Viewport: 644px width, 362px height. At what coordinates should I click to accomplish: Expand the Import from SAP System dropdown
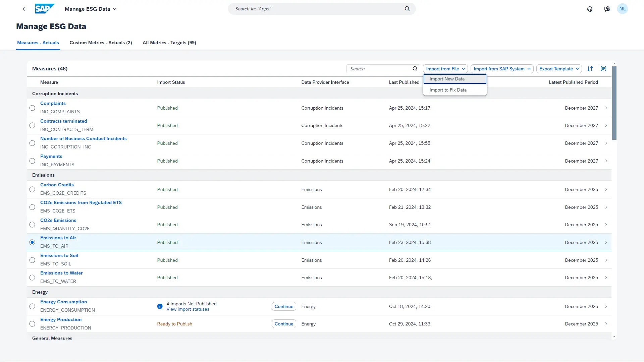502,69
